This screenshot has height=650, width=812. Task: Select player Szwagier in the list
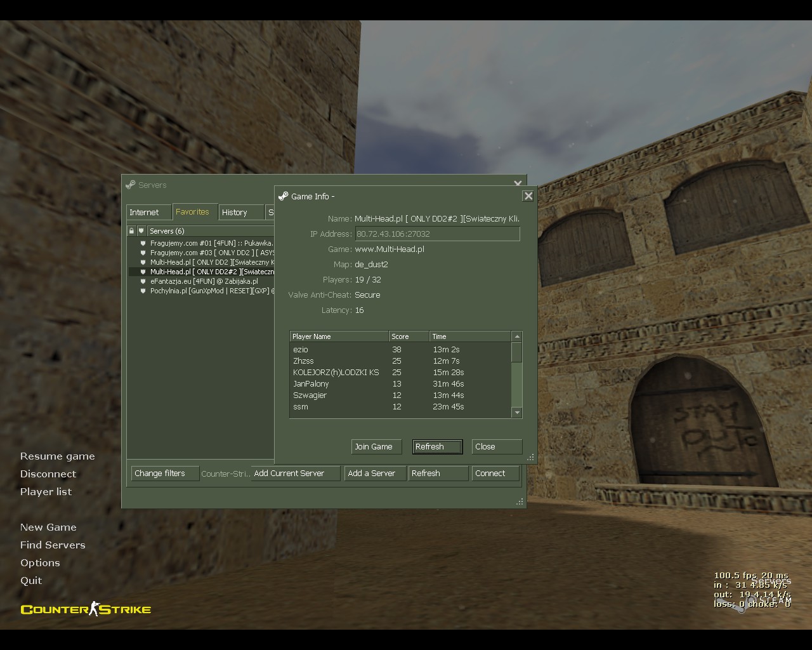click(401, 395)
